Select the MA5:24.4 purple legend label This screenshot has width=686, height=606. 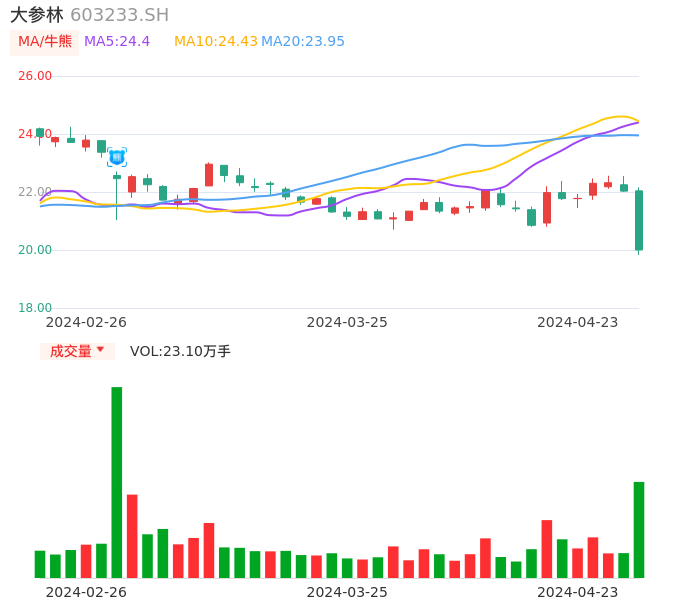(x=117, y=42)
